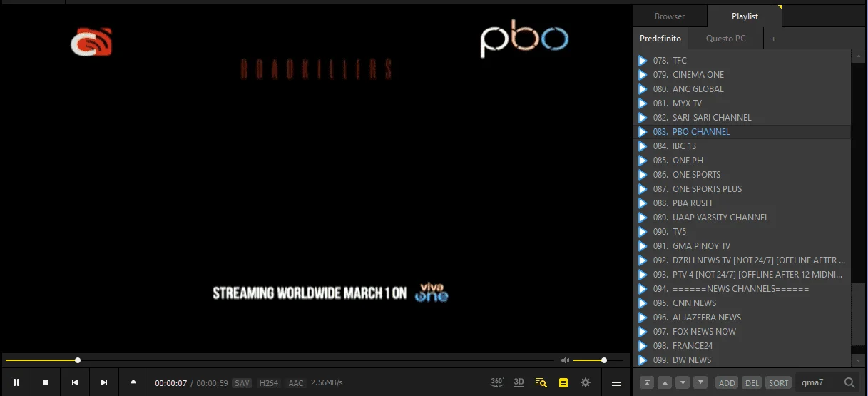Select the NEWS CHANNELS separator entry
This screenshot has width=868, height=396.
pos(742,289)
